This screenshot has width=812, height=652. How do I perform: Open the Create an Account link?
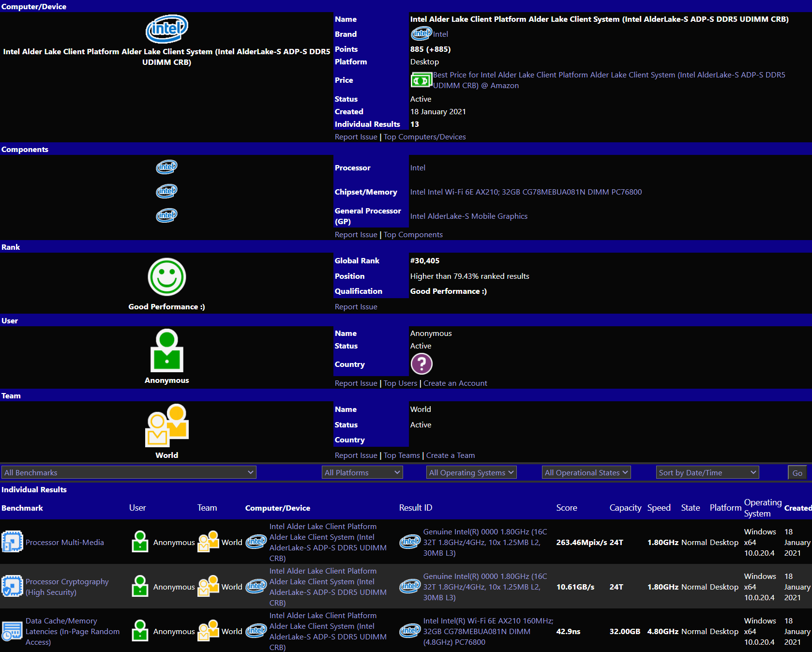click(455, 383)
